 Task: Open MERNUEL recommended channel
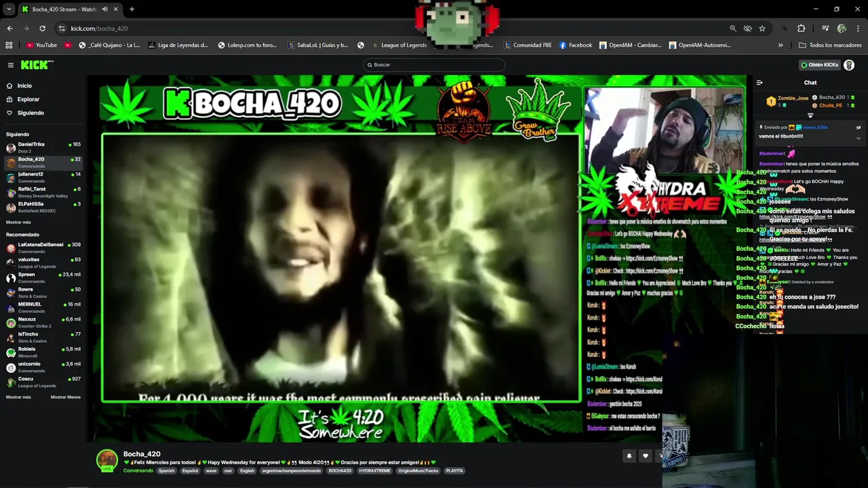pyautogui.click(x=43, y=307)
